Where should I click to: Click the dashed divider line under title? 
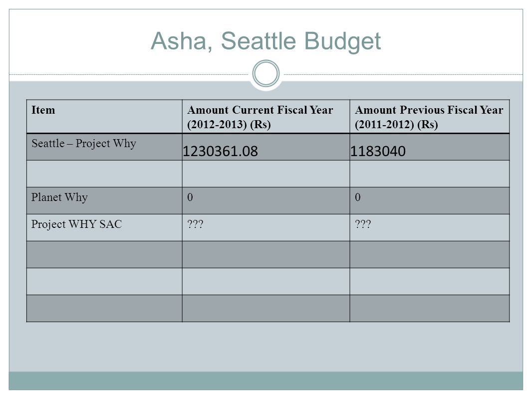pos(129,74)
